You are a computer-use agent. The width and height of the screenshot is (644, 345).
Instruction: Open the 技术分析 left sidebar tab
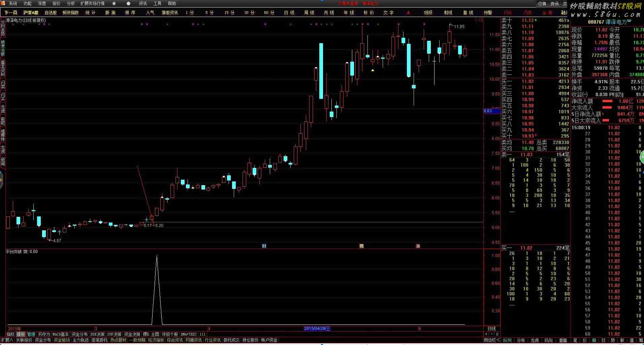[3, 49]
